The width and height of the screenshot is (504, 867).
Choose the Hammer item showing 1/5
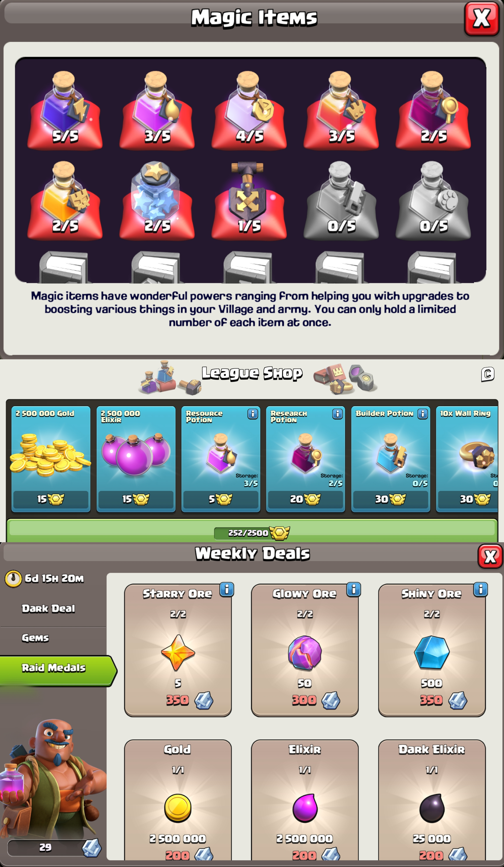249,200
